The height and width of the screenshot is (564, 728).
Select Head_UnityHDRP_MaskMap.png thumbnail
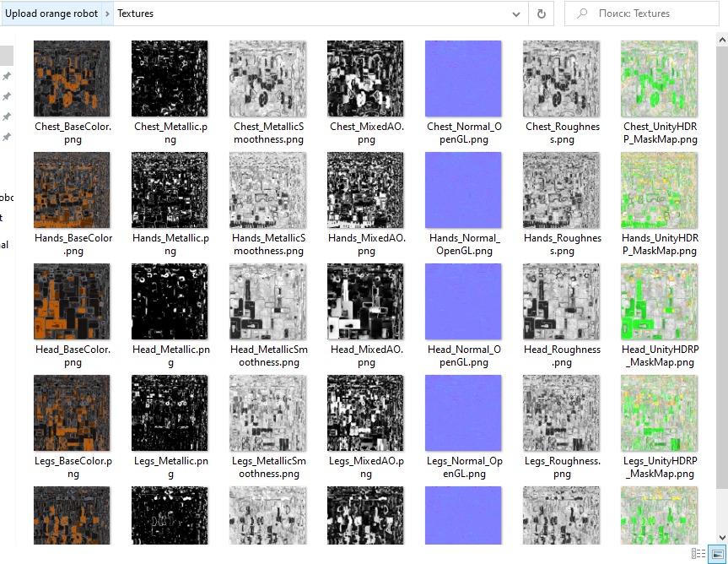pyautogui.click(x=660, y=301)
